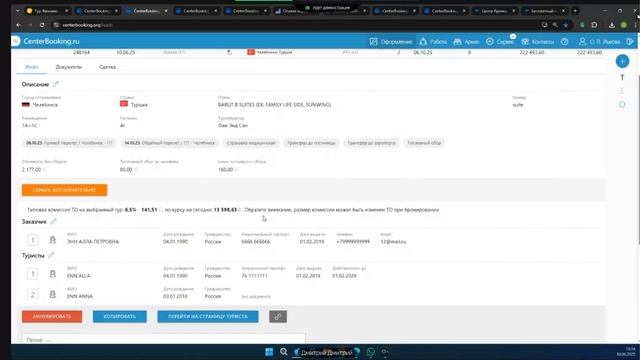Click the logout icon in the header
The height and width of the screenshot is (360, 640).
(x=630, y=42)
